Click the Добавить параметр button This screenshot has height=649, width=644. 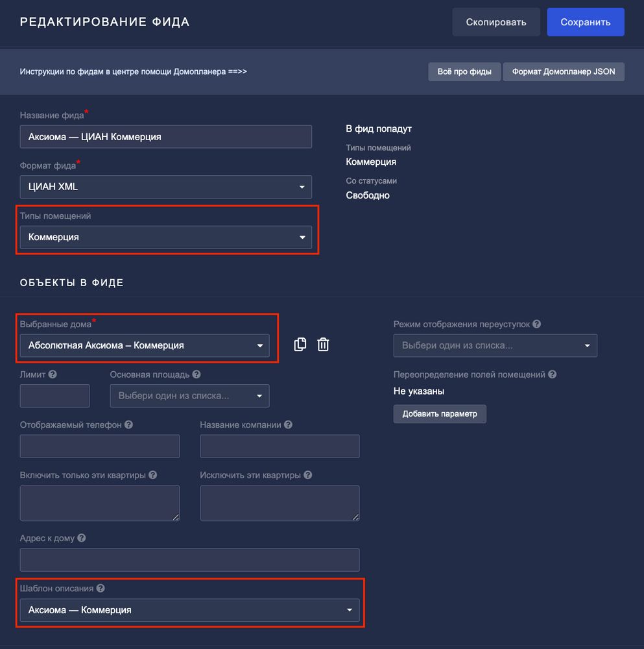coord(440,414)
